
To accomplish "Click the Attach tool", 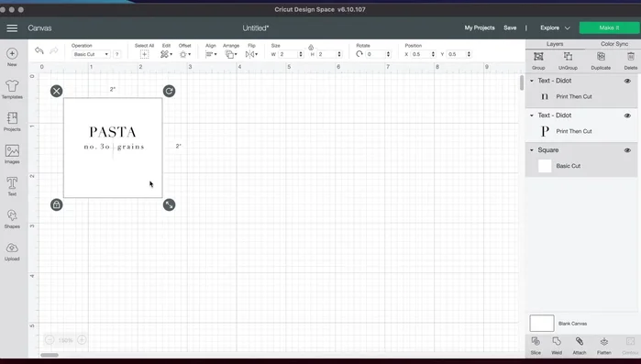I will (x=580, y=346).
